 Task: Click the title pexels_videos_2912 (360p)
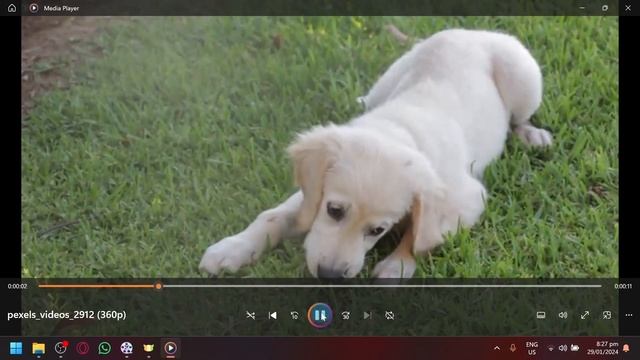coord(67,315)
